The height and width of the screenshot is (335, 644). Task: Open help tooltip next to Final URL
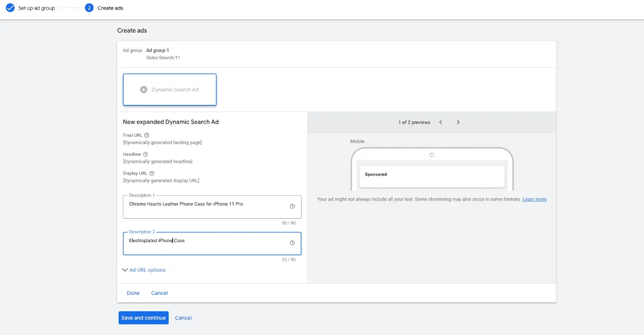point(147,135)
